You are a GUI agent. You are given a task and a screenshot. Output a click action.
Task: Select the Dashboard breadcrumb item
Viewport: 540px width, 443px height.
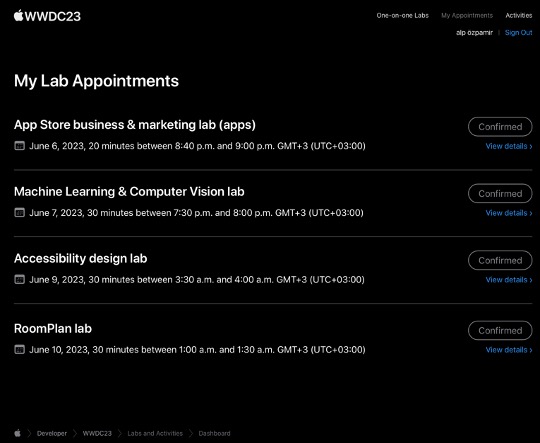click(x=214, y=433)
